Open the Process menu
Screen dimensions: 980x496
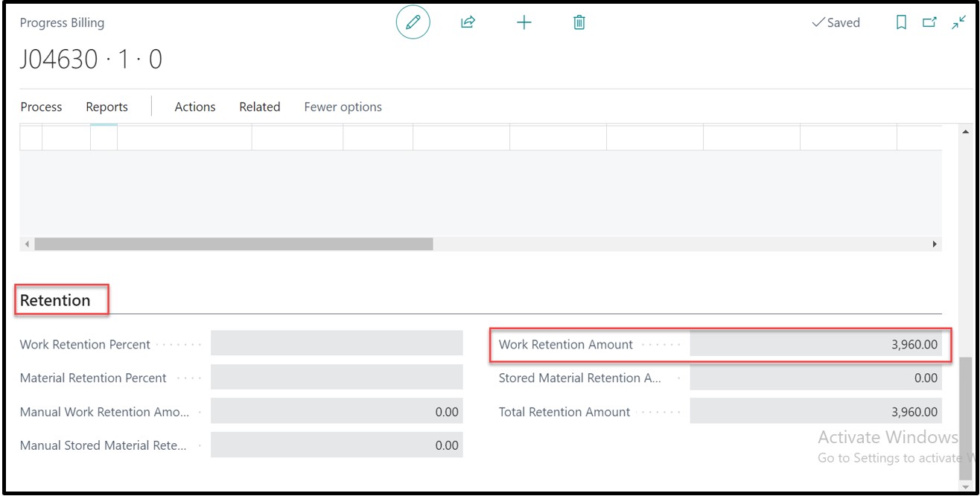[41, 106]
